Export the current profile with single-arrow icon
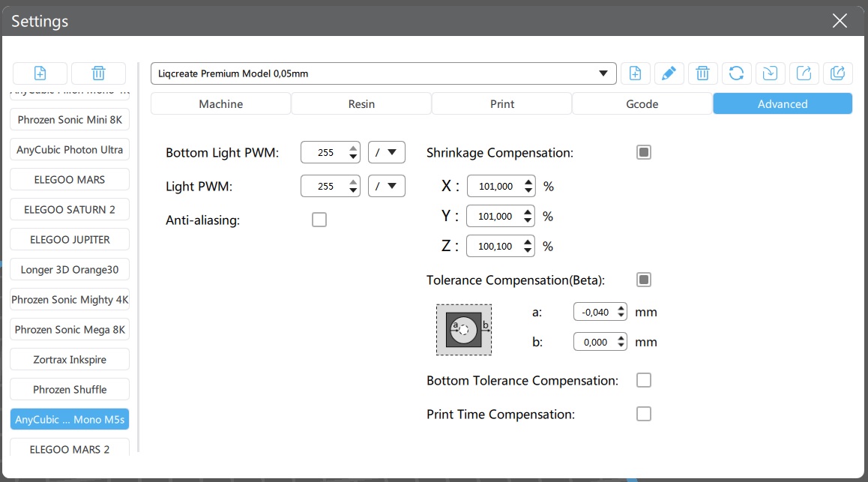This screenshot has width=868, height=482. tap(804, 73)
